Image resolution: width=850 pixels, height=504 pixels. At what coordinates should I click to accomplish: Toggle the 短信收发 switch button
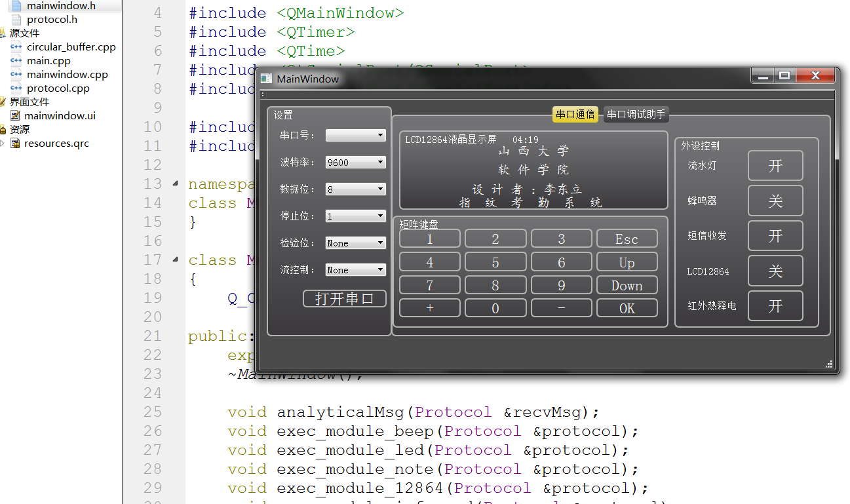pos(775,235)
